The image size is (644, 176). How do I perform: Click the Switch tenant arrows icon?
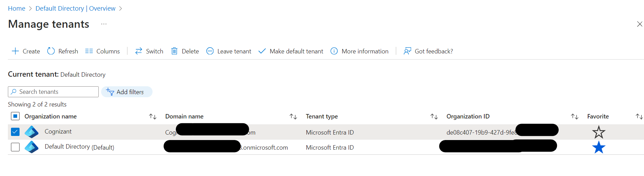138,51
